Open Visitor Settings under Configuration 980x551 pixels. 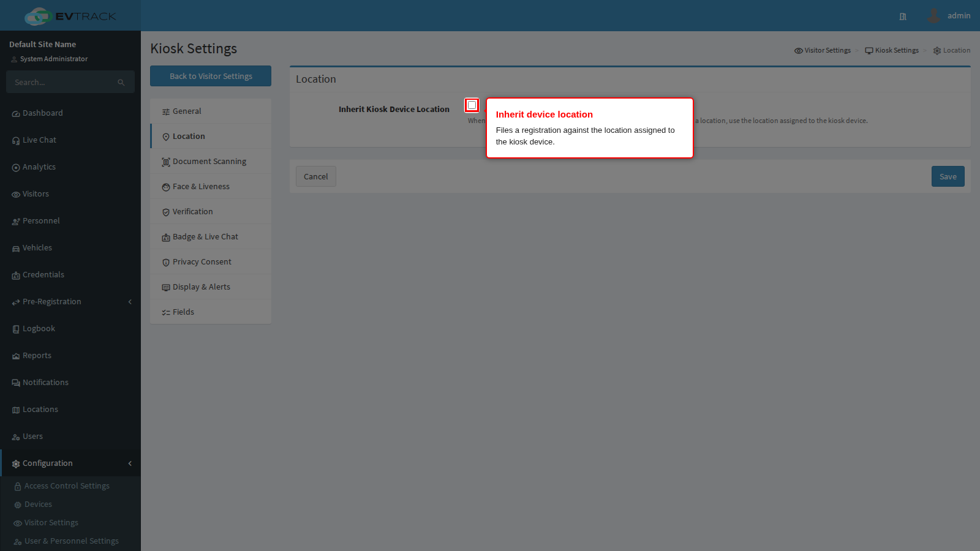point(51,523)
